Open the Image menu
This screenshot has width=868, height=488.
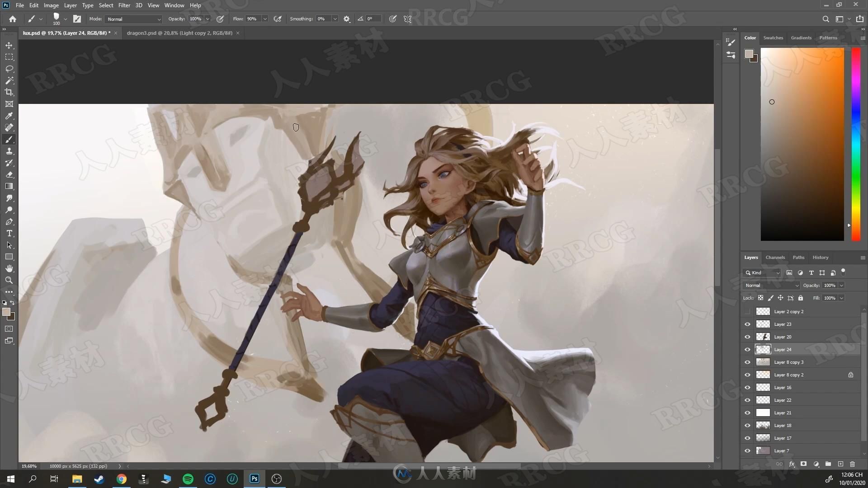click(x=51, y=5)
